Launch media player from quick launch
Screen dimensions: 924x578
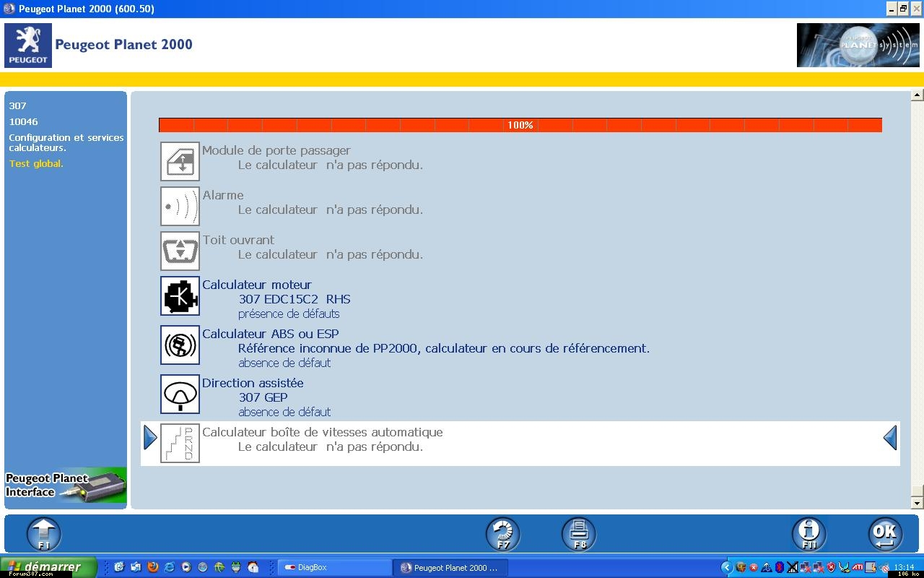(x=186, y=567)
